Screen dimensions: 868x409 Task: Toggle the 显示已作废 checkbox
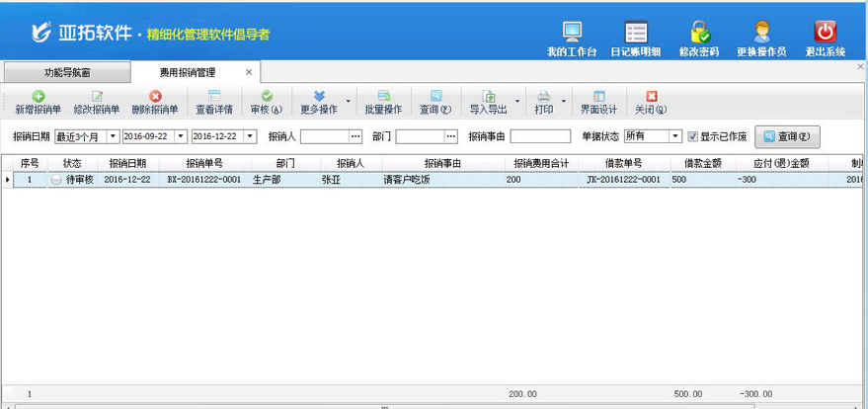(x=693, y=136)
